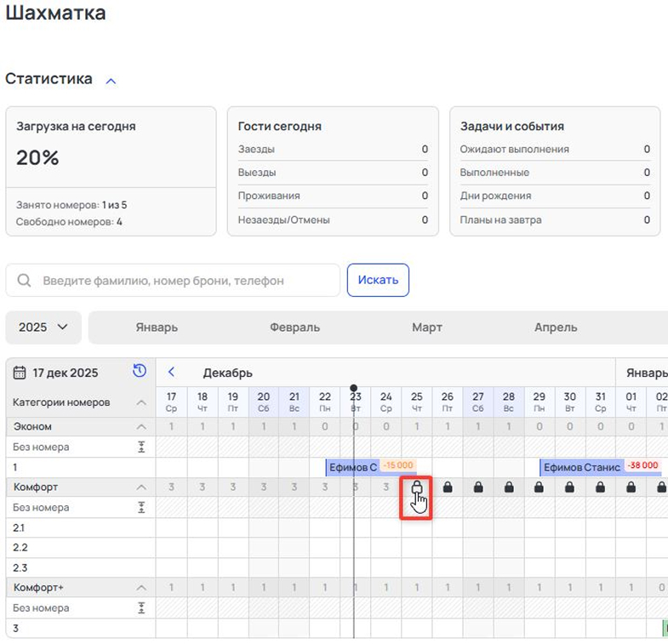Select the Апрель month tab

click(x=556, y=328)
